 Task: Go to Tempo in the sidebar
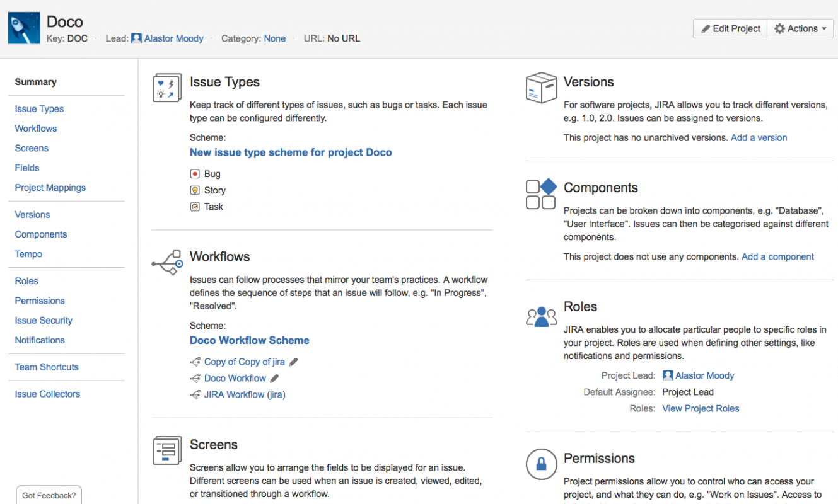coord(28,254)
